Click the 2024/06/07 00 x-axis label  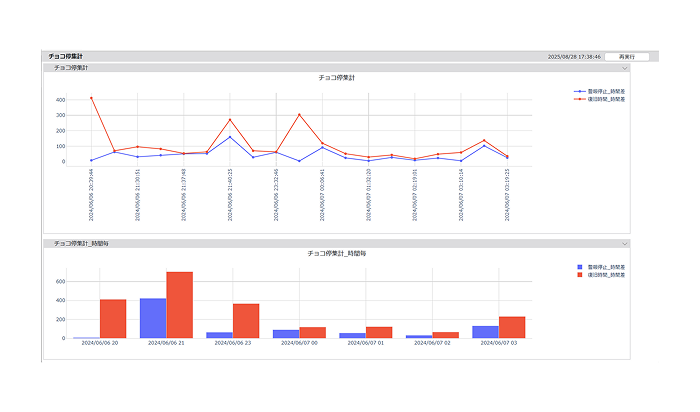(x=299, y=343)
